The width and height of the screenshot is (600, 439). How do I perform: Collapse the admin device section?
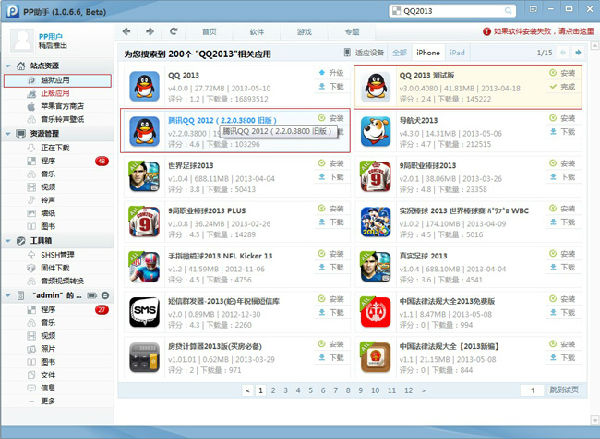click(x=8, y=295)
